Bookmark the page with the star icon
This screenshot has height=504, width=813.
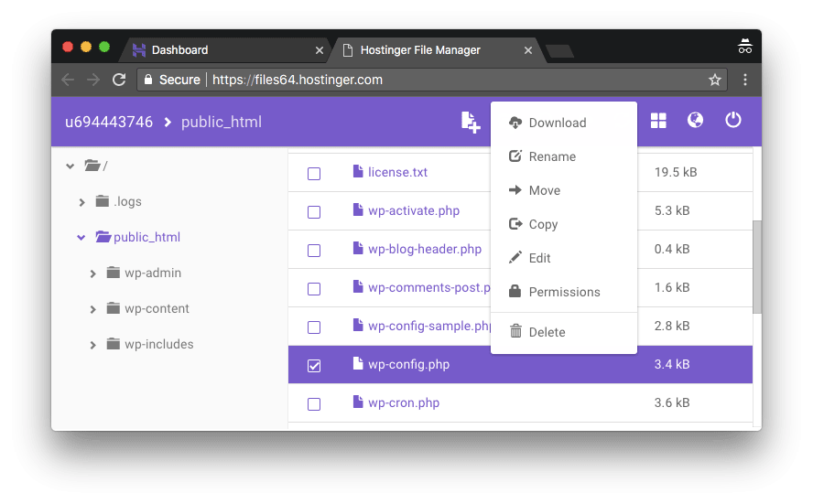(x=715, y=80)
